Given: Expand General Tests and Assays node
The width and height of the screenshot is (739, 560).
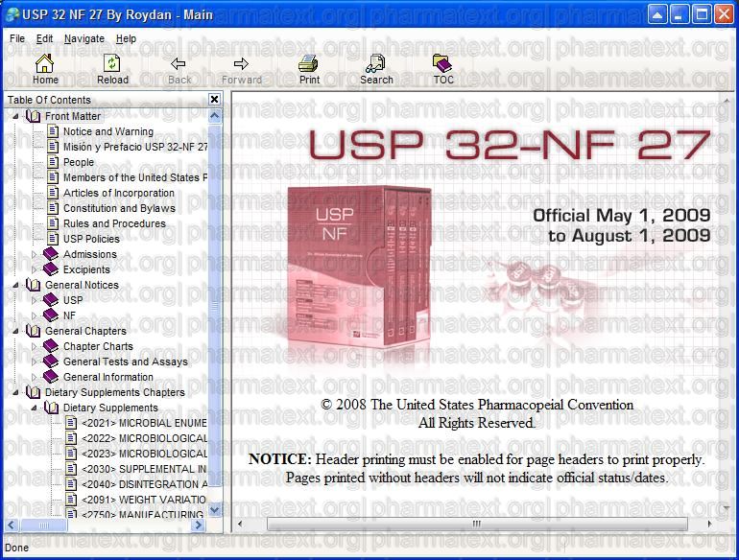Looking at the screenshot, I should pyautogui.click(x=34, y=362).
